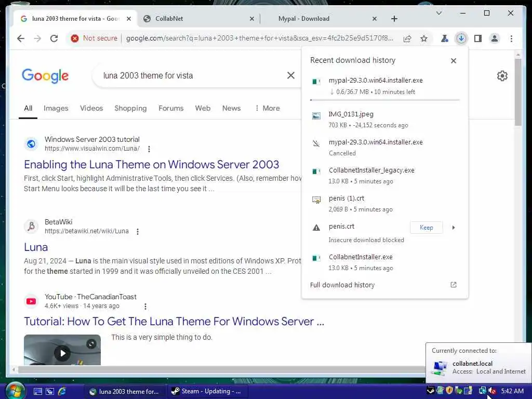Image resolution: width=532 pixels, height=399 pixels.
Task: Open Tutorial: How To Get Luna result
Action: 174,321
